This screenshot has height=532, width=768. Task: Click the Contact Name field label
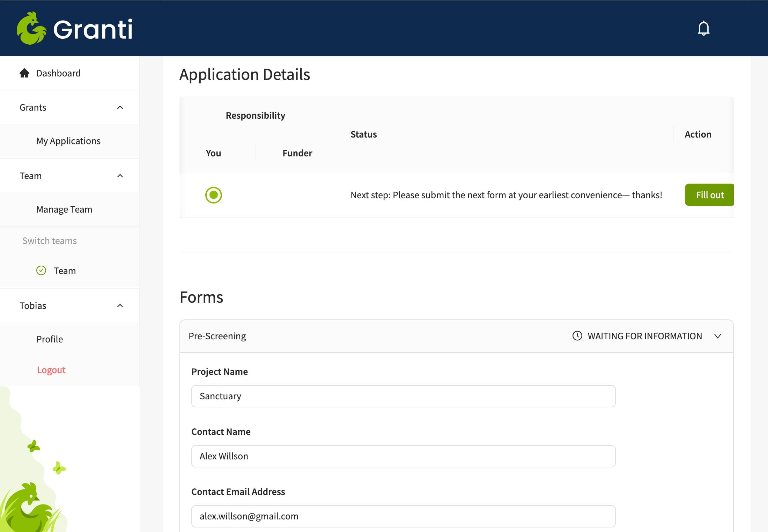[x=221, y=432]
